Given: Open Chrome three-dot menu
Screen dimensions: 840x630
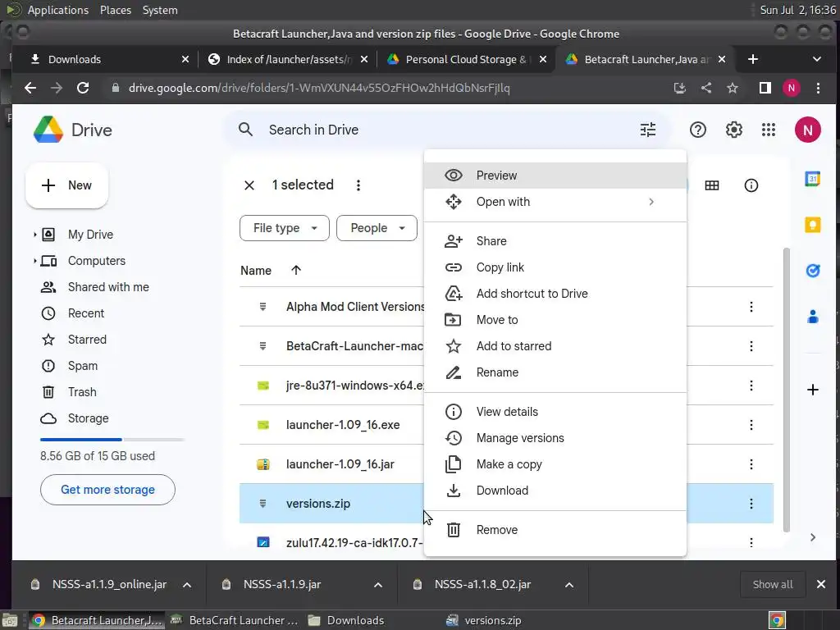Looking at the screenshot, I should tap(818, 88).
